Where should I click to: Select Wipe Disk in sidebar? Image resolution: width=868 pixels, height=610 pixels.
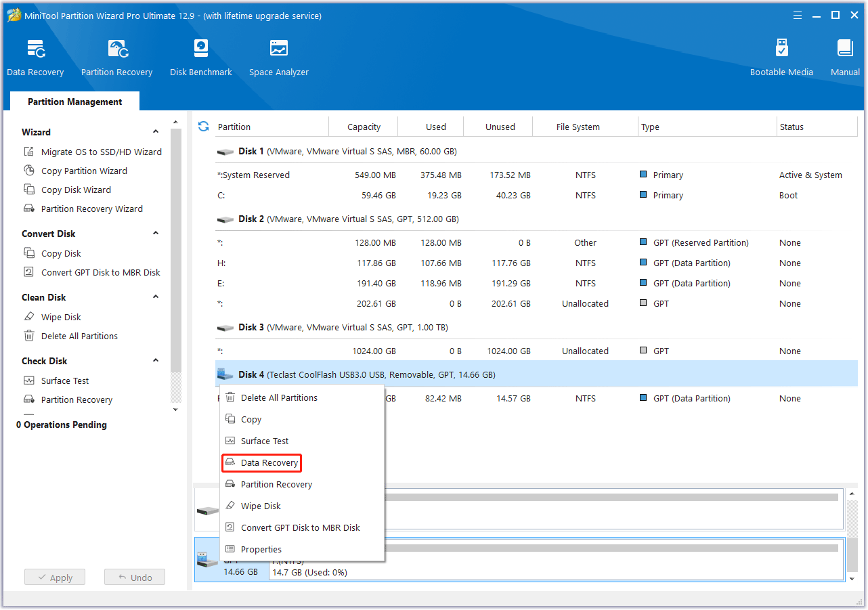point(53,317)
